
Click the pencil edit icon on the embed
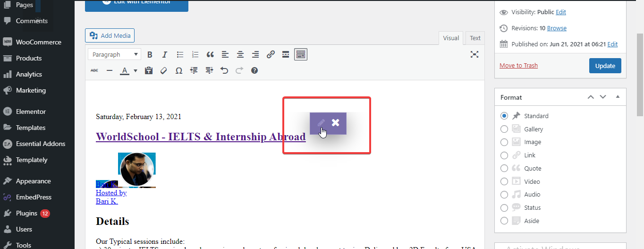[x=322, y=123]
